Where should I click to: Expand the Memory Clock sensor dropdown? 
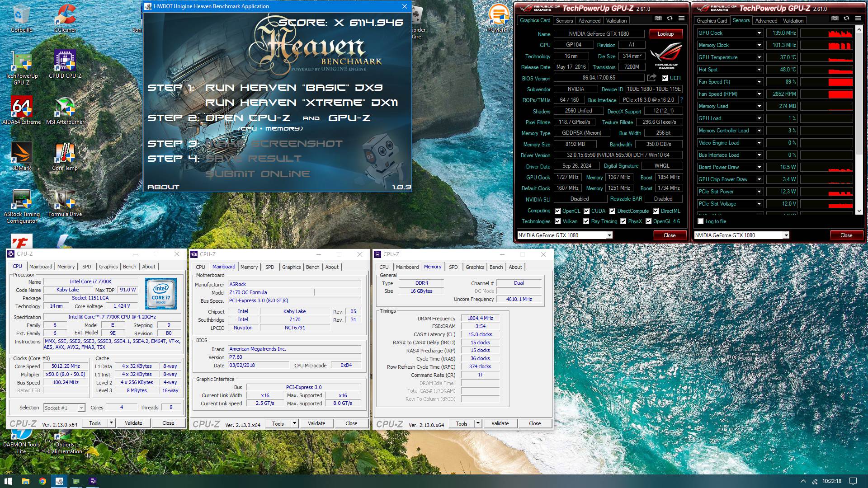[x=759, y=45]
